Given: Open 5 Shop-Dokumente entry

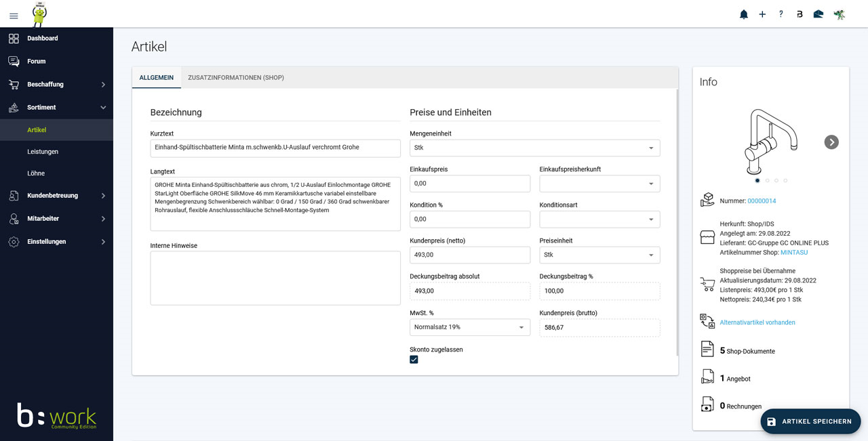Looking at the screenshot, I should [x=747, y=351].
